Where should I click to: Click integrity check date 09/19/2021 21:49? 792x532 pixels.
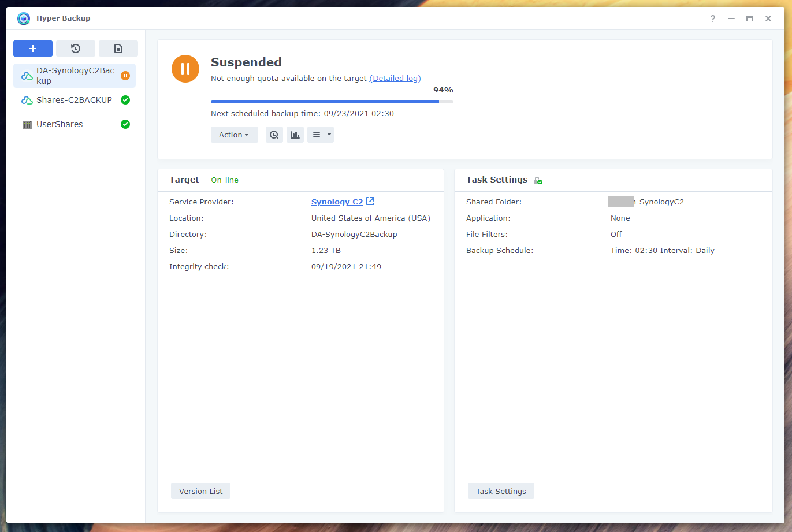click(x=346, y=266)
